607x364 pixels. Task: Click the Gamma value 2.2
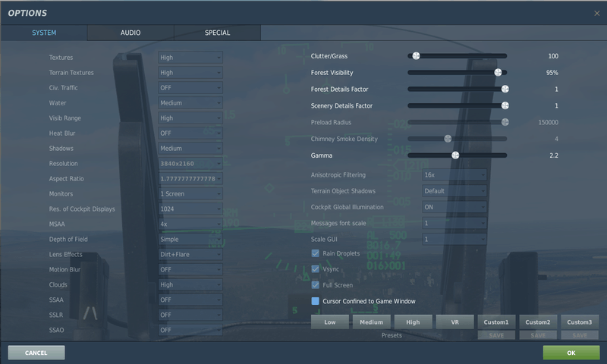coord(554,155)
